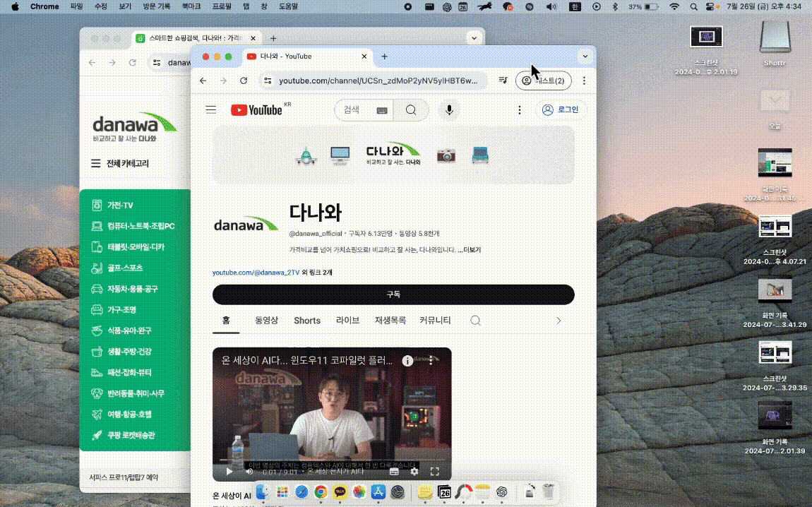Expand tab list dropdown in danawa window

474,38
